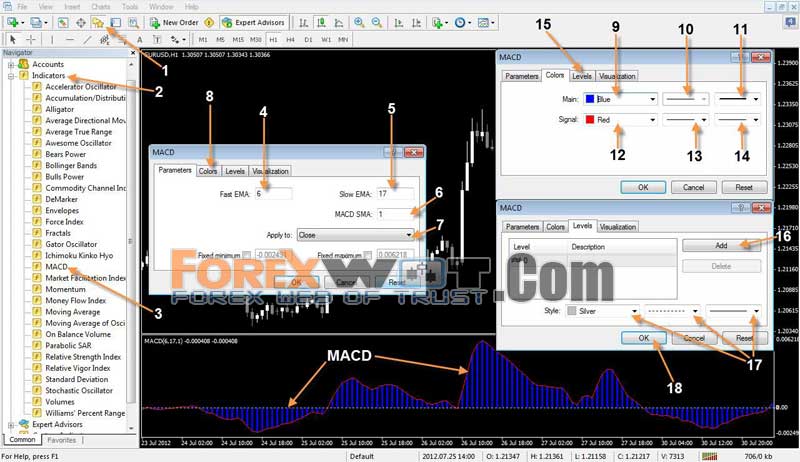Open Main line style dropdown
Viewport: 800px width, 462px height.
(685, 99)
